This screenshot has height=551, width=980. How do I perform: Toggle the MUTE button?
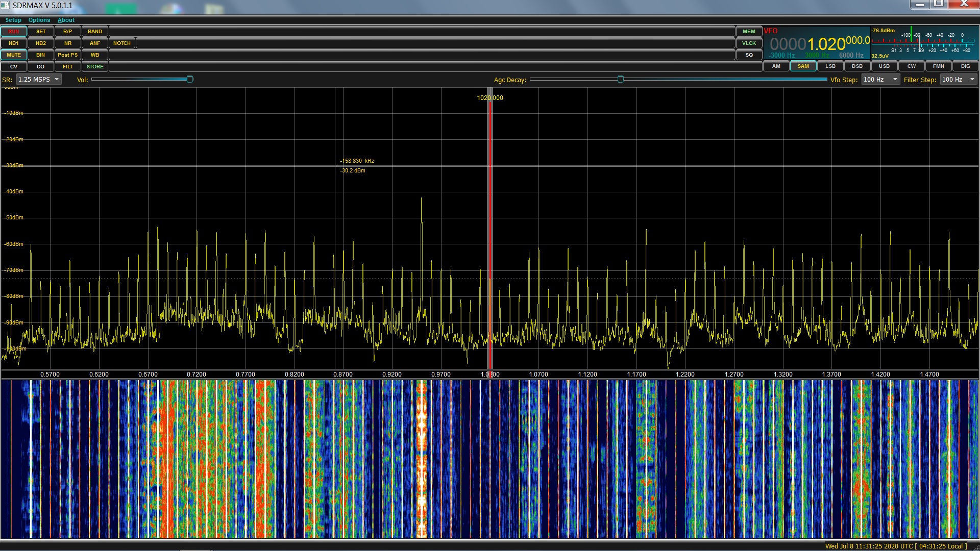pyautogui.click(x=14, y=55)
